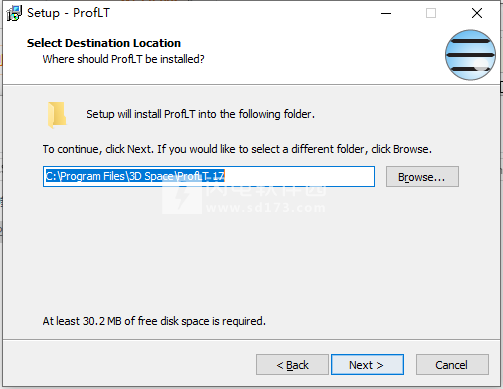
Task: Click the round ProfLT logo
Action: (x=470, y=55)
